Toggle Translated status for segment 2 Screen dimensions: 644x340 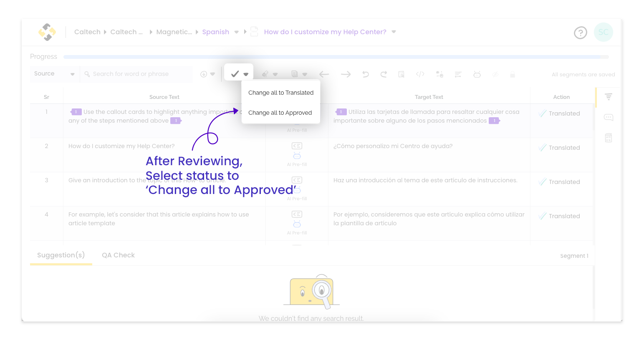(559, 148)
